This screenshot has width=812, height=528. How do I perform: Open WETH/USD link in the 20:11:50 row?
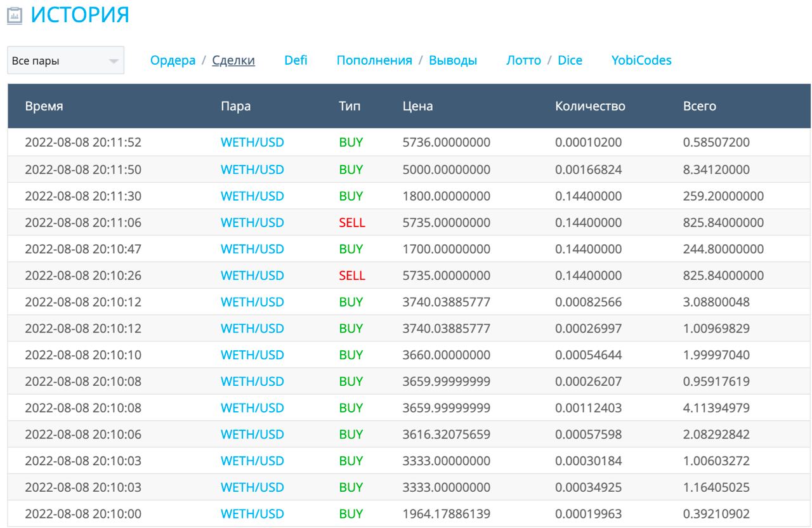click(252, 169)
